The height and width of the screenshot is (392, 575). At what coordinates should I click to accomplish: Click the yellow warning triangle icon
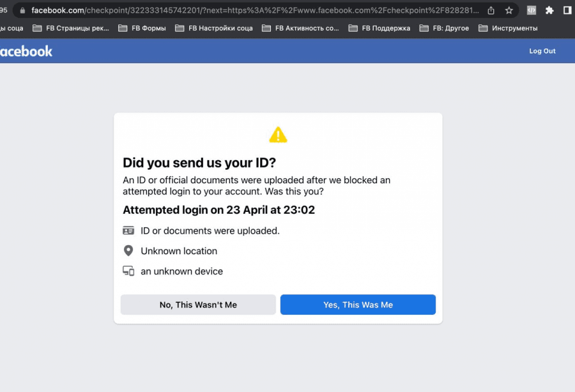(x=278, y=135)
